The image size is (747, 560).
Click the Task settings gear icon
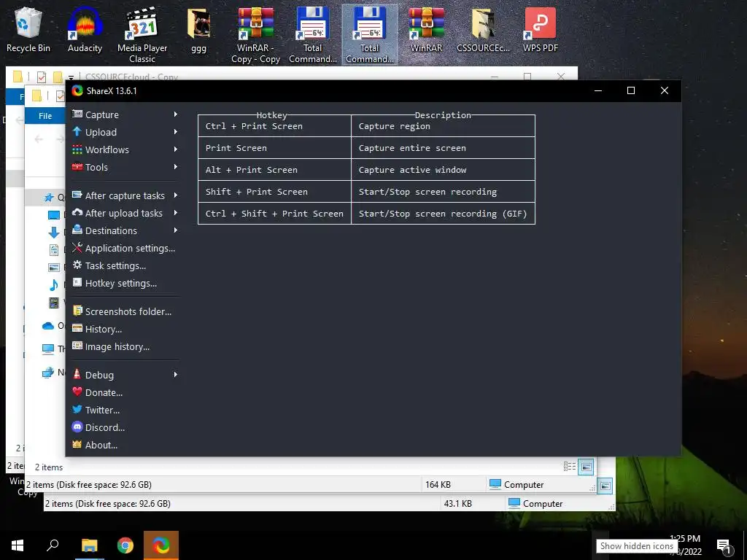pyautogui.click(x=77, y=265)
